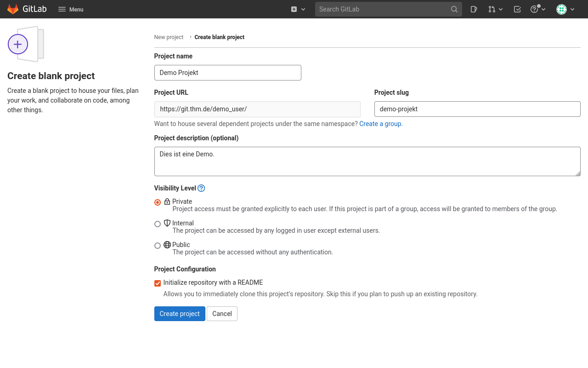
Task: Click the Create project button
Action: pyautogui.click(x=180, y=314)
